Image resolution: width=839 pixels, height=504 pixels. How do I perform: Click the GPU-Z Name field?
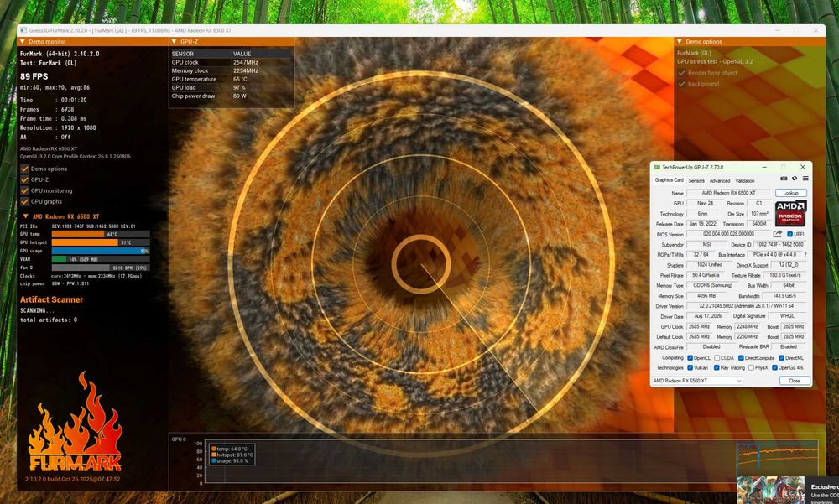[x=728, y=193]
